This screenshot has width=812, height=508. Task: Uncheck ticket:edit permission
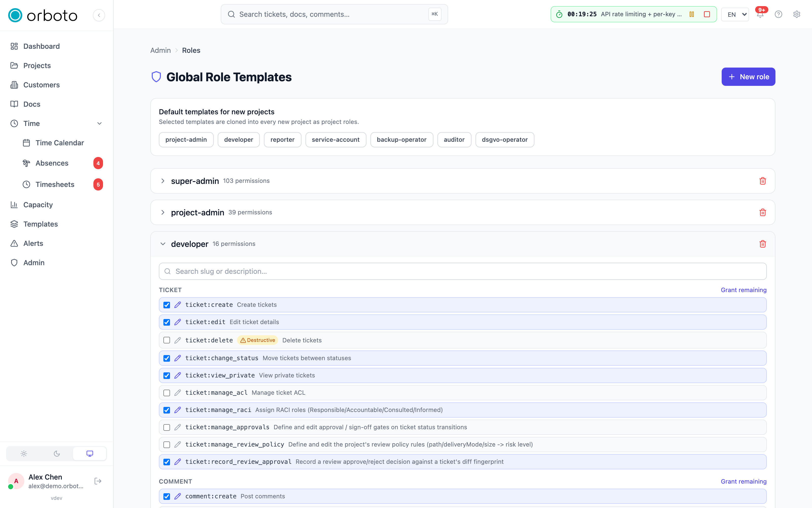tap(167, 322)
